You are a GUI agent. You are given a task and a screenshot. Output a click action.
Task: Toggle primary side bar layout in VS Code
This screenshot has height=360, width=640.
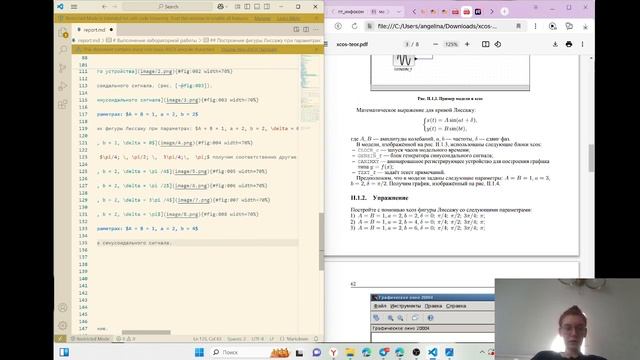pyautogui.click(x=247, y=7)
